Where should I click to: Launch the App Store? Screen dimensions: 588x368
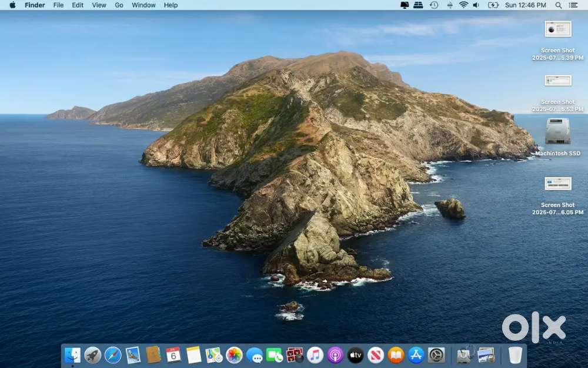click(x=416, y=355)
